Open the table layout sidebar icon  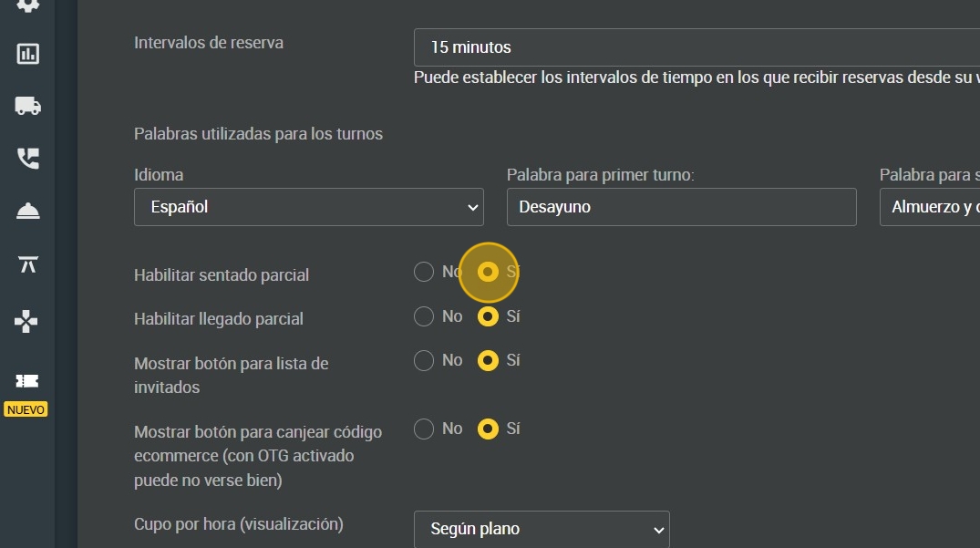(x=27, y=264)
